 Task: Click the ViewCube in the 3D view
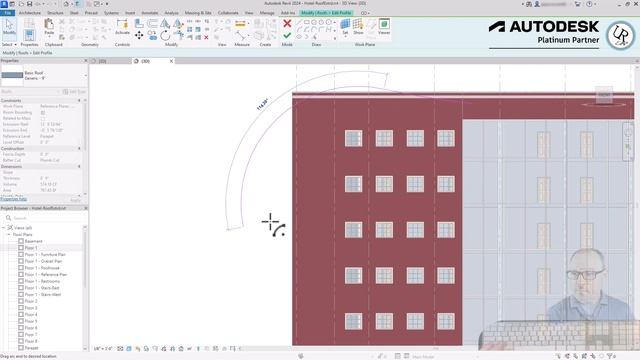click(x=604, y=95)
